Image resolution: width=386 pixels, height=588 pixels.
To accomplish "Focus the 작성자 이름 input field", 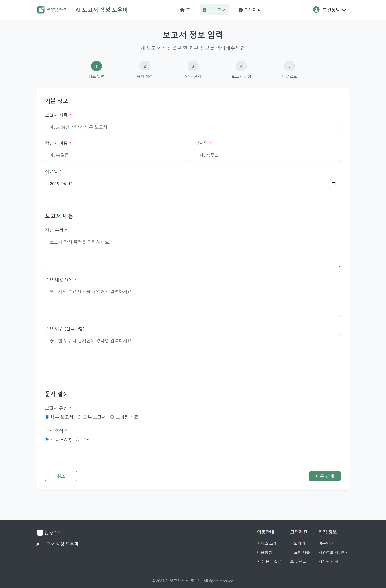I will point(118,155).
